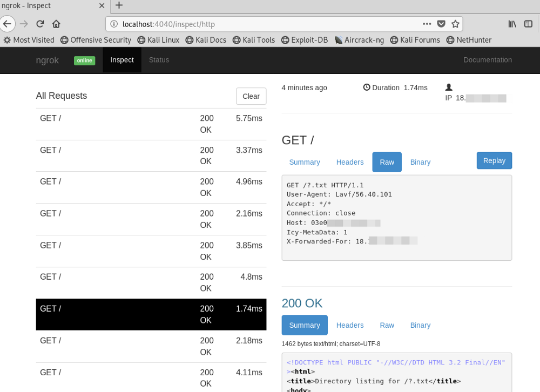This screenshot has width=540, height=392.
Task: Open request Headers tab
Action: point(350,162)
